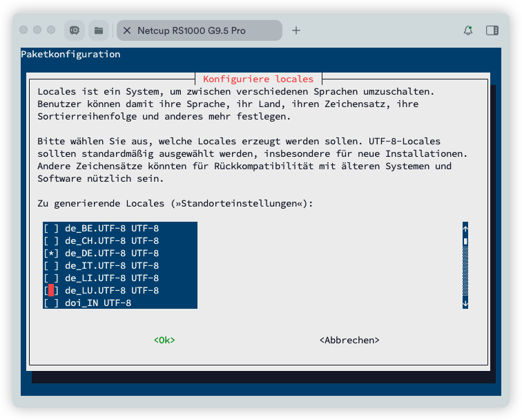The height and width of the screenshot is (420, 522).
Task: Tick the de_LI.UTF-8 locale checkbox
Action: pos(51,278)
